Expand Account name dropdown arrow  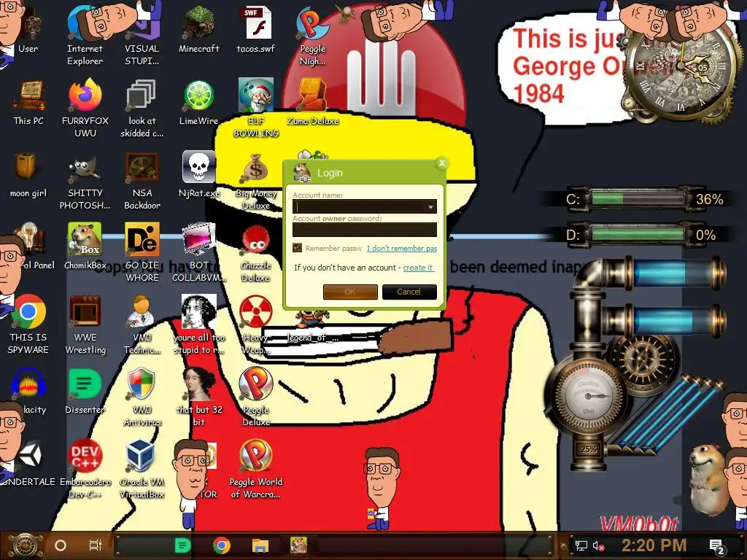point(430,206)
